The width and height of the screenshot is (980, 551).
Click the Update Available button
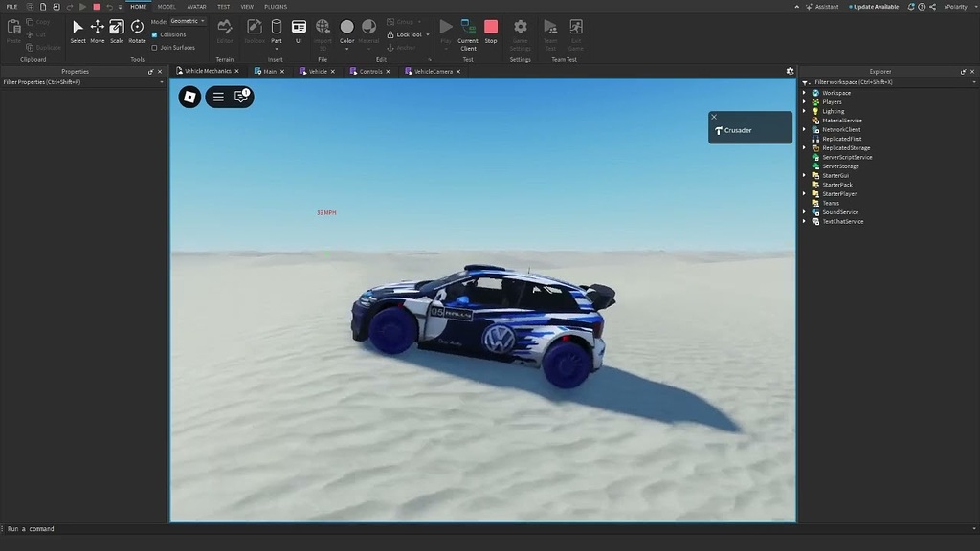tap(874, 6)
